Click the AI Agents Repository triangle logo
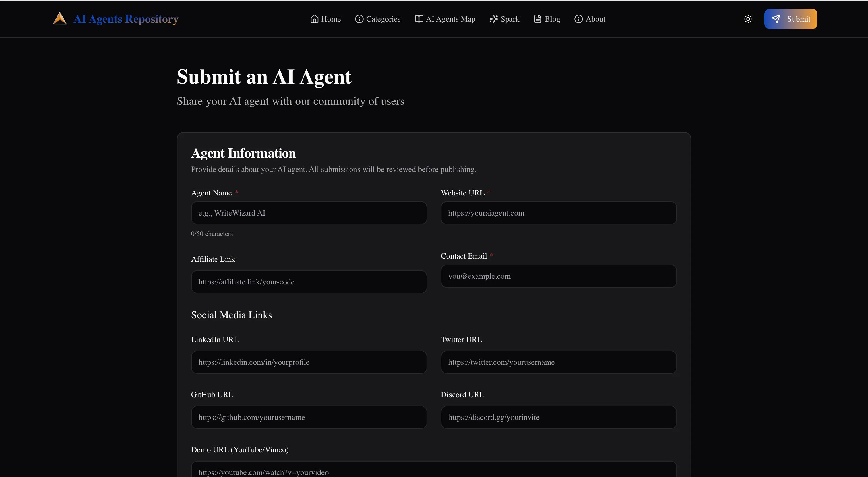This screenshot has width=868, height=477. coord(60,19)
